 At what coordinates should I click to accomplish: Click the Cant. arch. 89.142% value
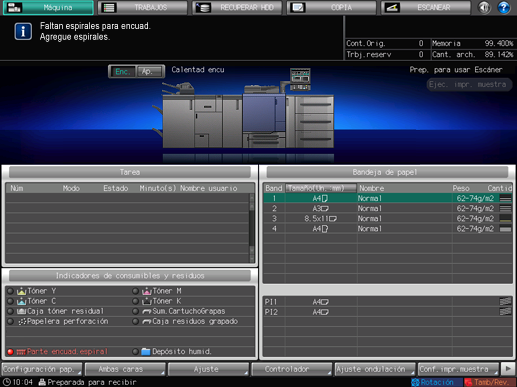coord(499,55)
